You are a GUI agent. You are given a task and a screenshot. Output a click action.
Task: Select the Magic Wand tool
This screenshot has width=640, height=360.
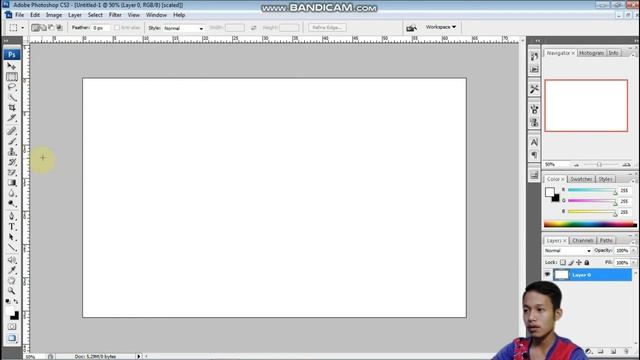[x=11, y=97]
